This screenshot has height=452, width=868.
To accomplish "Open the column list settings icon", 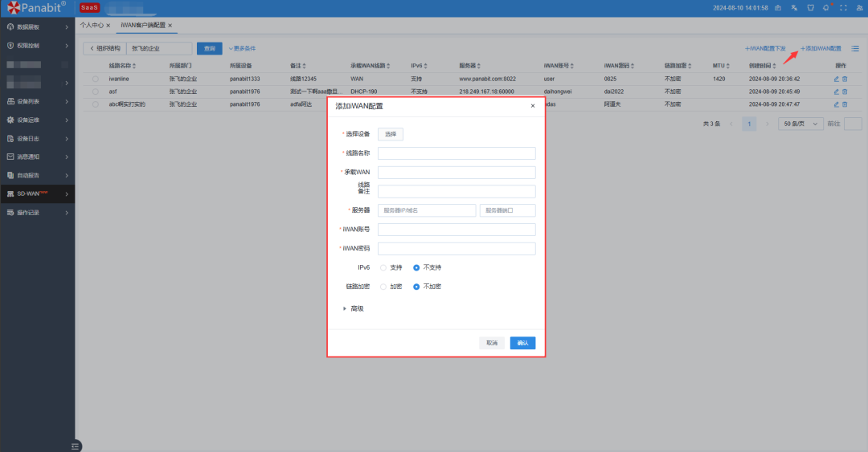I will pos(855,49).
